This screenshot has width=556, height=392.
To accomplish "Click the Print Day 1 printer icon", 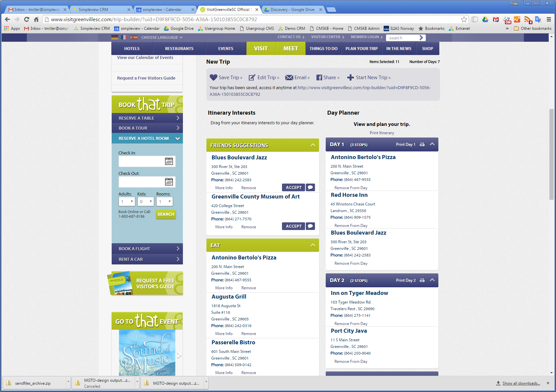I will [422, 144].
